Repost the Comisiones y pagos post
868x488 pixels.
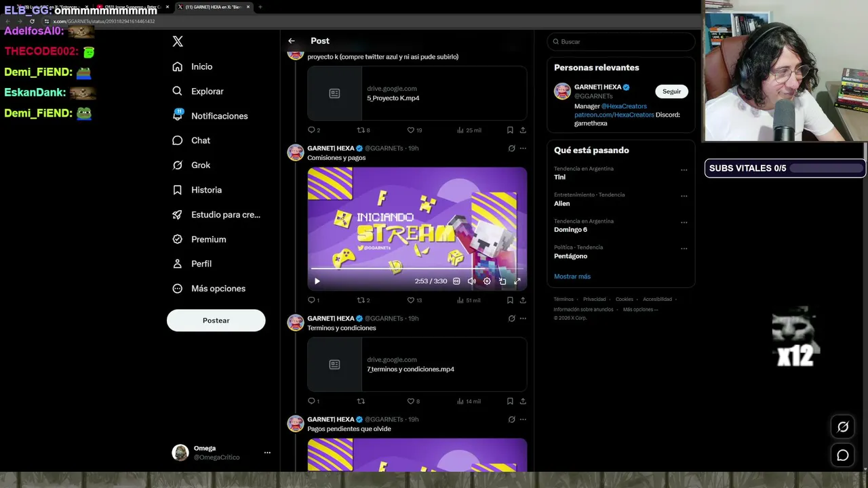[361, 300]
